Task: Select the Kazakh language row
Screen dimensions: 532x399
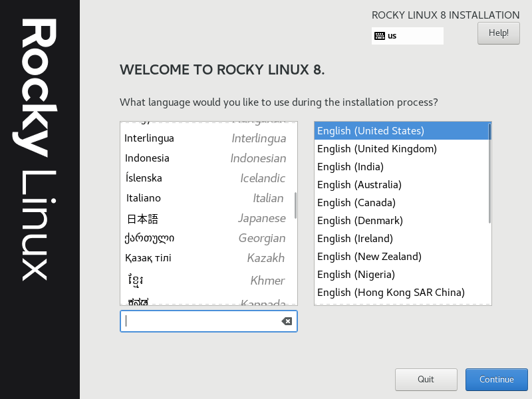Action: coord(209,258)
